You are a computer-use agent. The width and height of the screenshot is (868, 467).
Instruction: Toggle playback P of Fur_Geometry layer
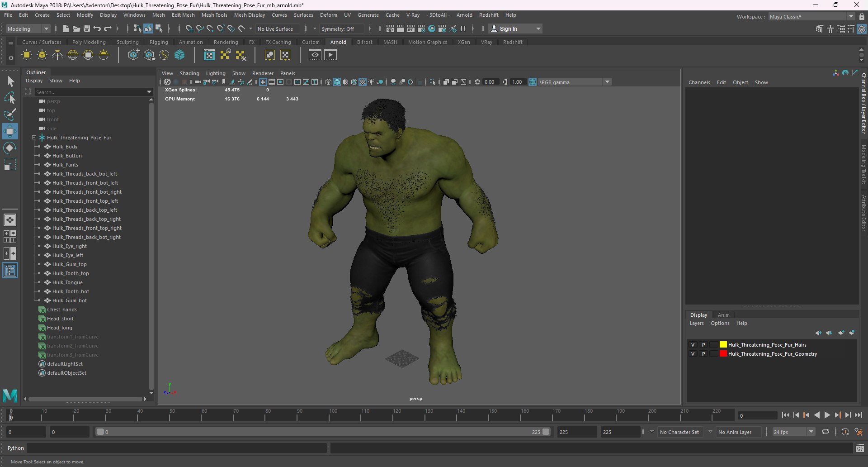[703, 354]
